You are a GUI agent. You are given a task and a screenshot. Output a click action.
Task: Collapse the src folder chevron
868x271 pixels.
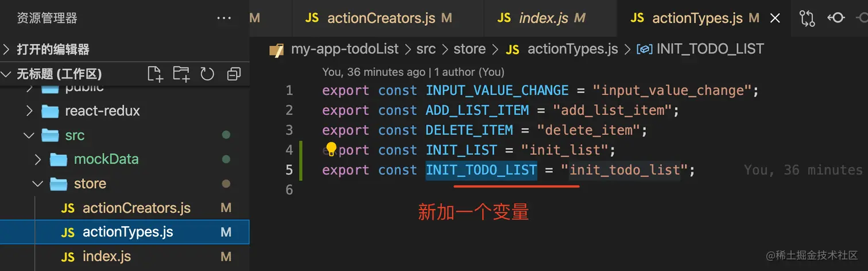30,135
